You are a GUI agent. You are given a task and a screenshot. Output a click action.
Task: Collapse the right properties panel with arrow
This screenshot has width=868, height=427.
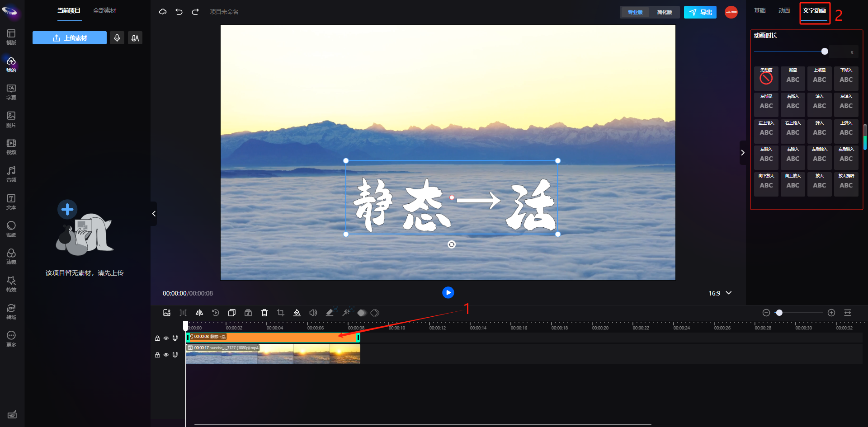pos(743,153)
